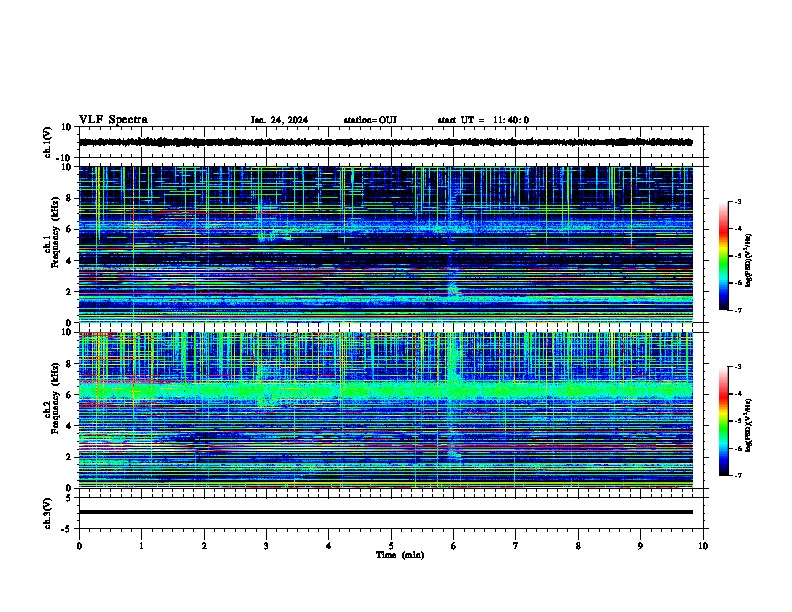Click the ch.2 frequency-axis tick label '2'
The height and width of the screenshot is (612, 792).
click(70, 457)
